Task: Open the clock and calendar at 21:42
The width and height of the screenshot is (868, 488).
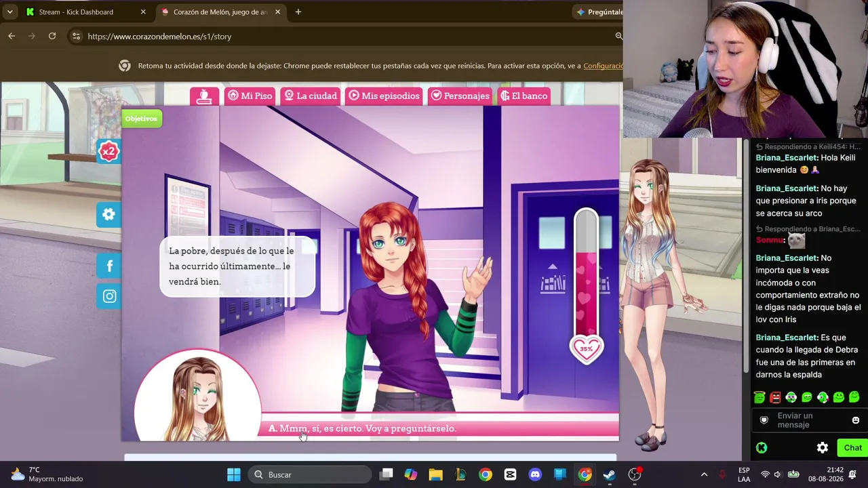Action: click(825, 474)
